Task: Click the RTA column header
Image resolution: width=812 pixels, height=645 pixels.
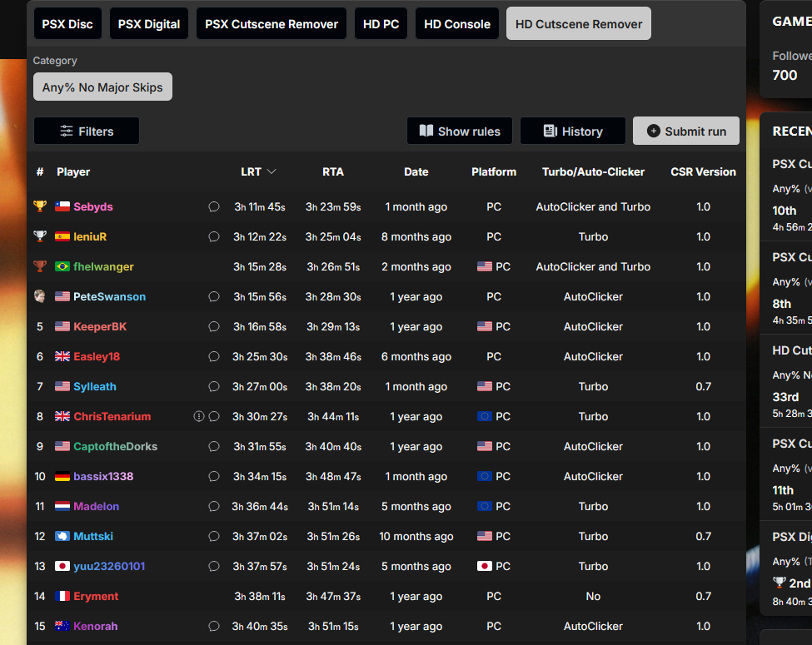Action: (333, 172)
